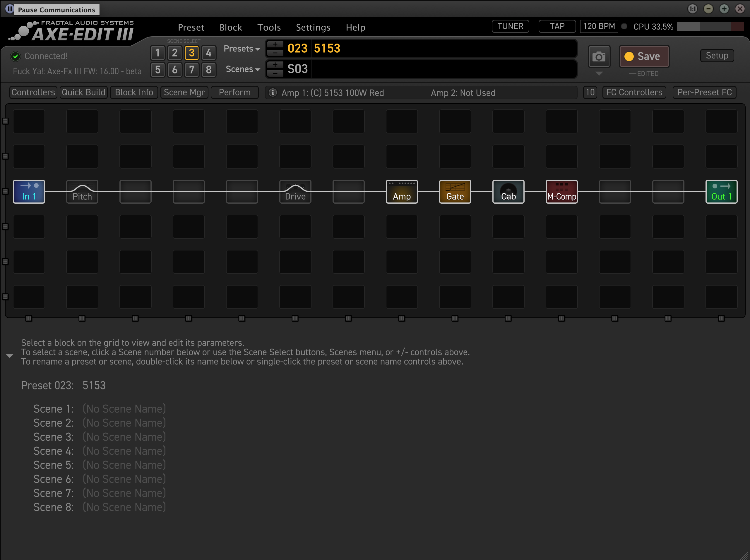750x560 pixels.
Task: Switch to scene 4
Action: [208, 53]
